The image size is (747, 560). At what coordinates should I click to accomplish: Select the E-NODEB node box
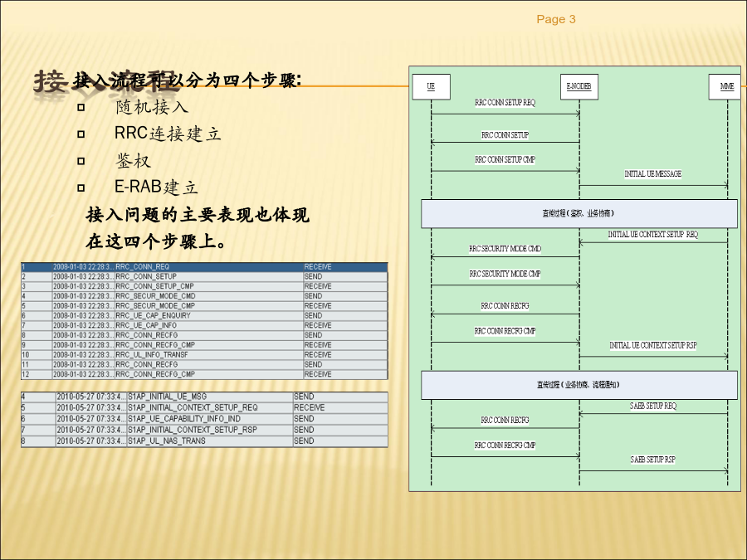[x=579, y=86]
